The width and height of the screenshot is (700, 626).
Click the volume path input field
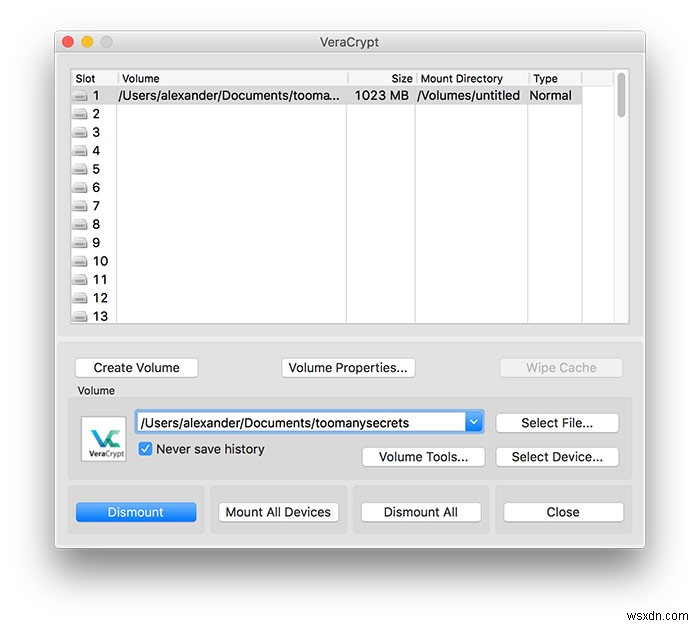(x=300, y=422)
